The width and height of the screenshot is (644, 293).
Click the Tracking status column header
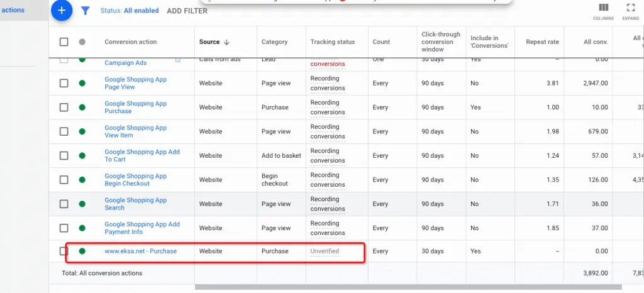pos(332,42)
